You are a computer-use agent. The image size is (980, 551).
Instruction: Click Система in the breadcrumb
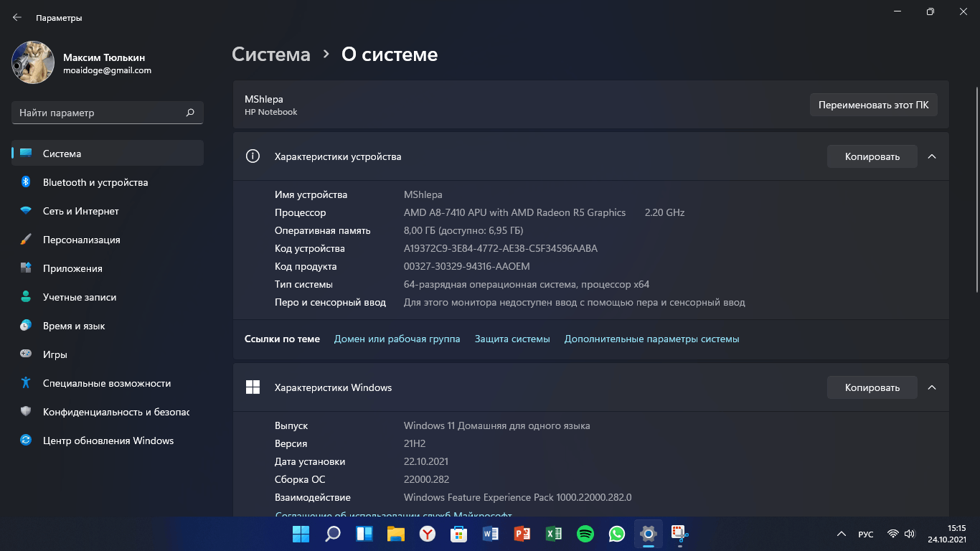(271, 55)
